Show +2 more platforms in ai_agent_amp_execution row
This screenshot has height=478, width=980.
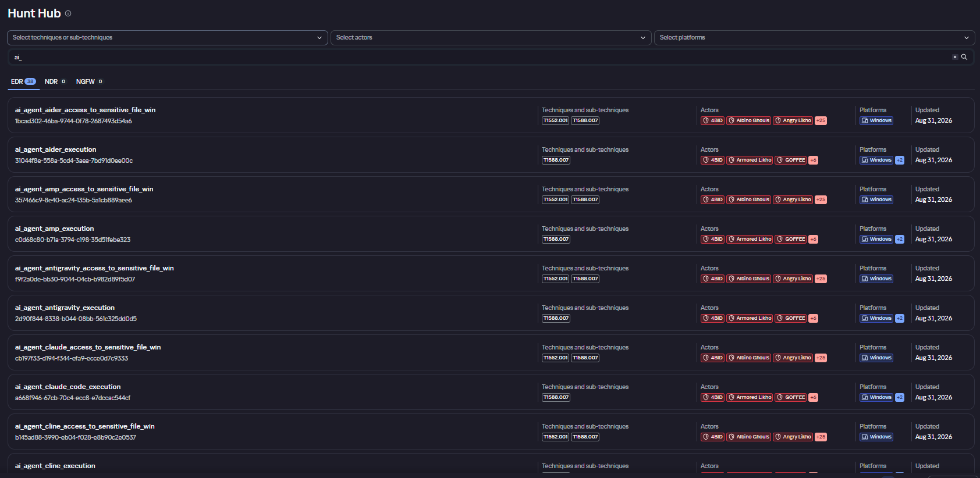[900, 240]
